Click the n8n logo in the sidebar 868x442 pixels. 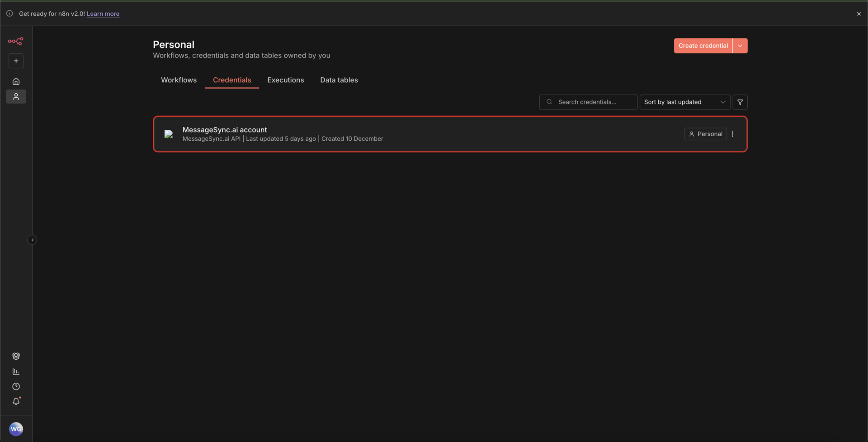(x=16, y=41)
